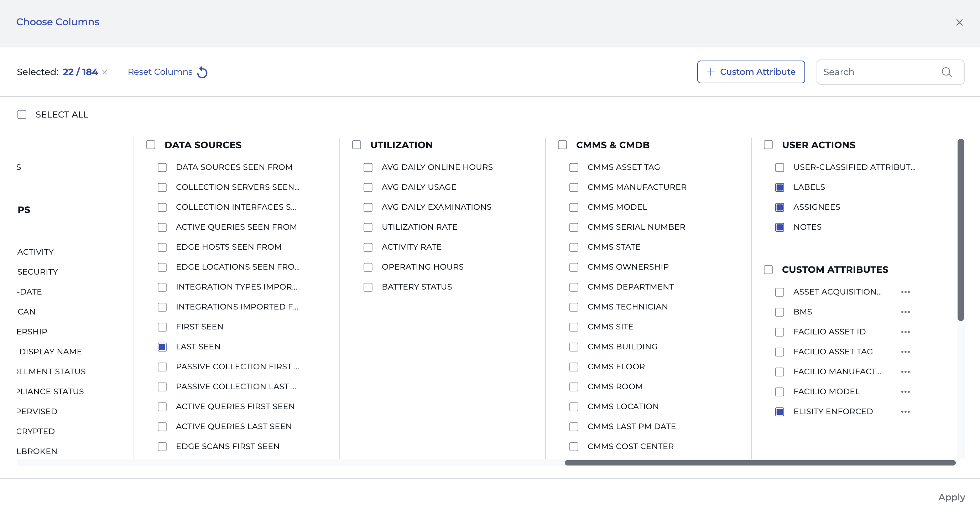This screenshot has width=980, height=515.
Task: Clear selected columns count with small x
Action: 105,72
